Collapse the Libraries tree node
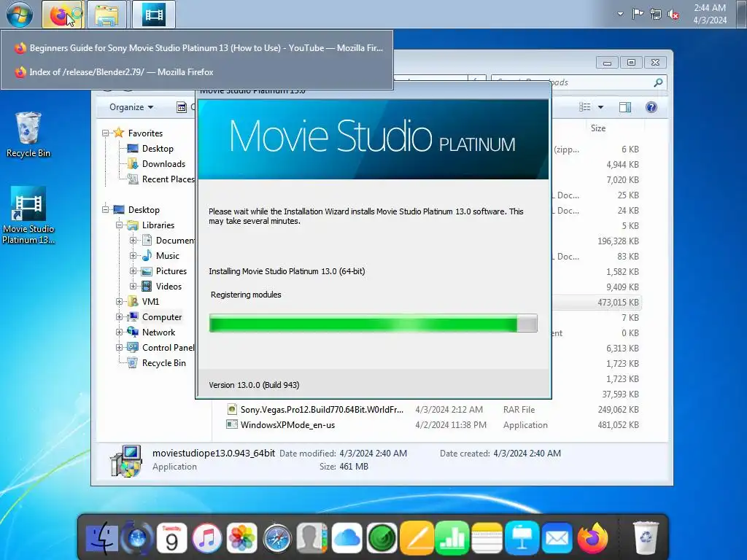Viewport: 747px width, 560px height. pyautogui.click(x=119, y=225)
